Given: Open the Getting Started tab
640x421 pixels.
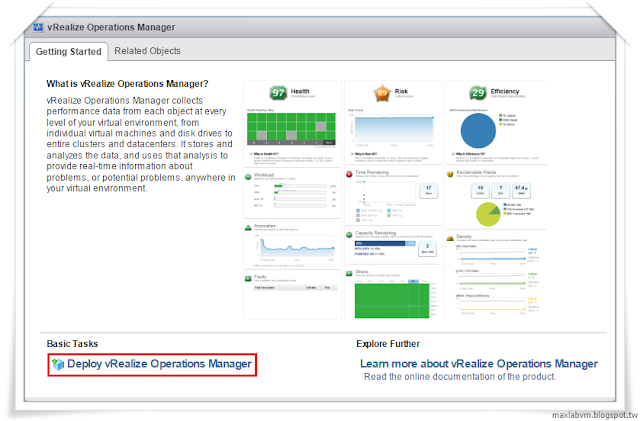Looking at the screenshot, I should pos(68,51).
